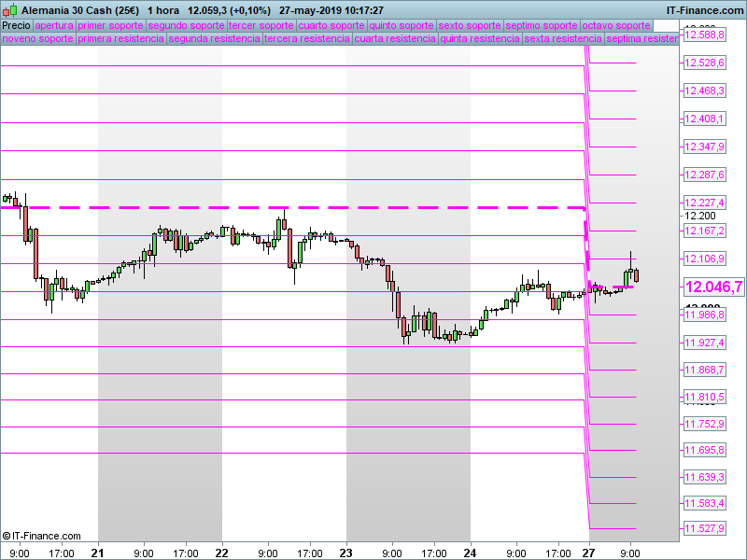Click the 12.588,8 price level label

[x=705, y=35]
